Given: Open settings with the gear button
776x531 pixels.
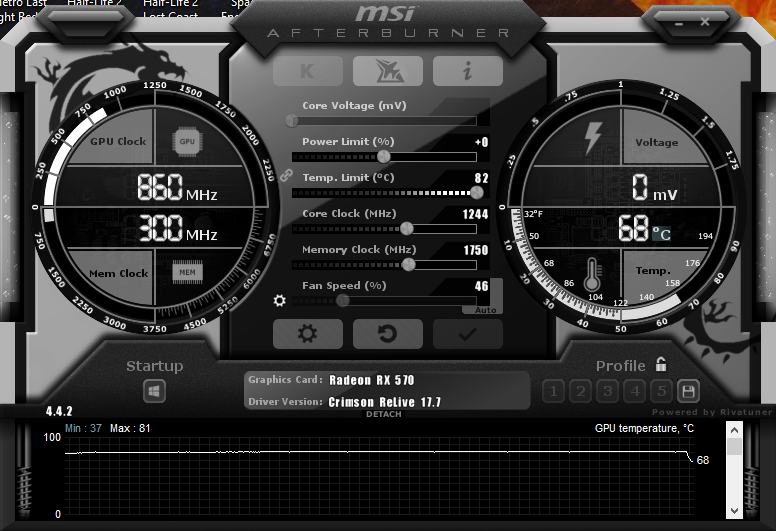Looking at the screenshot, I should 307,334.
